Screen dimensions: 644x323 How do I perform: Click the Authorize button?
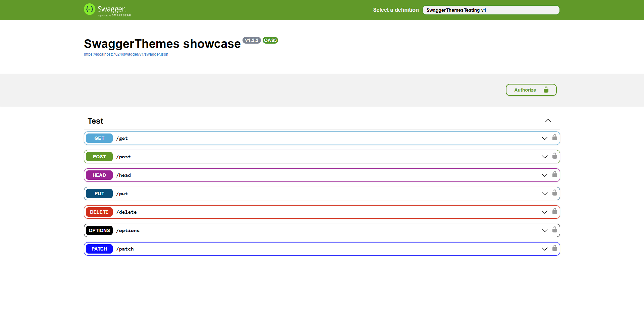531,90
